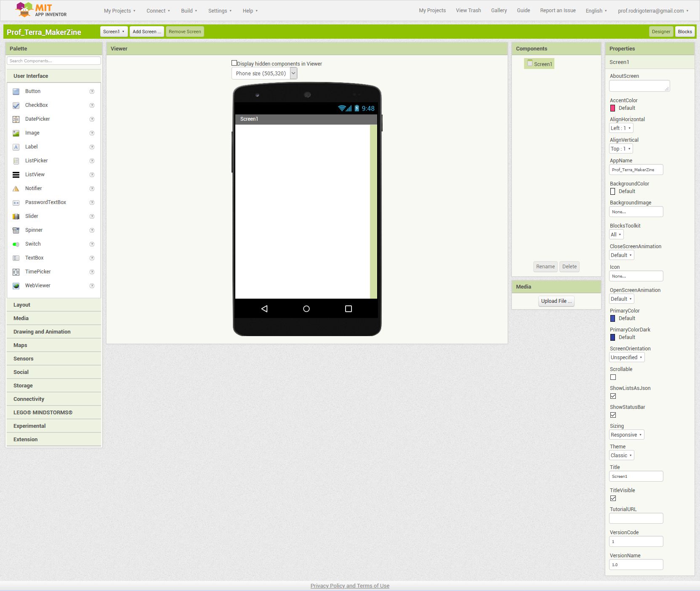Click the AccentColor pink swatch

tap(613, 108)
